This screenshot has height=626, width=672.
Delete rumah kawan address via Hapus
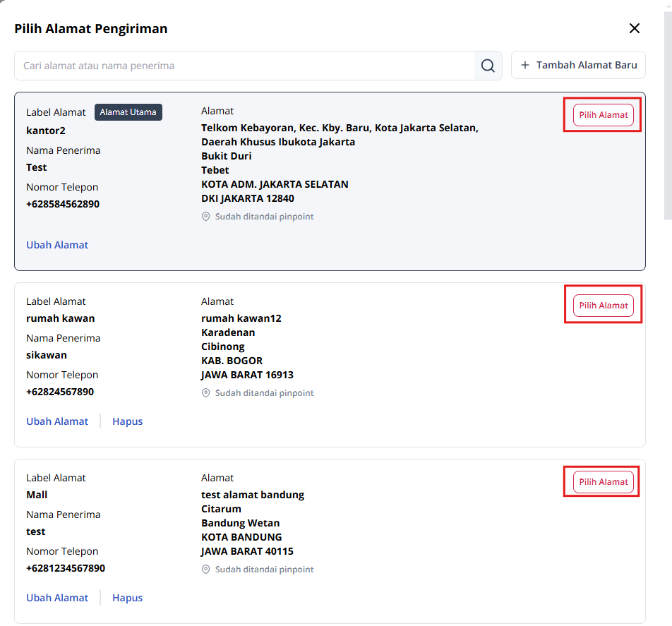click(x=127, y=421)
